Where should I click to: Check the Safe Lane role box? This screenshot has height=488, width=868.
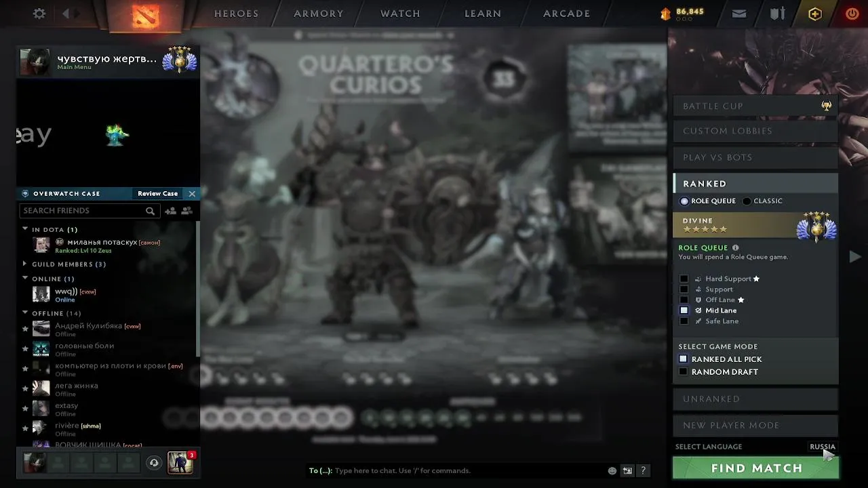[684, 321]
